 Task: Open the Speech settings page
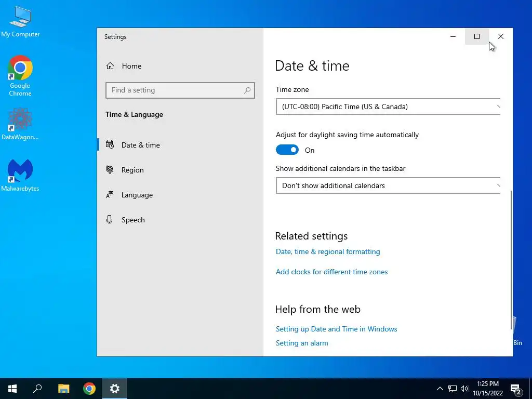[180, 220]
